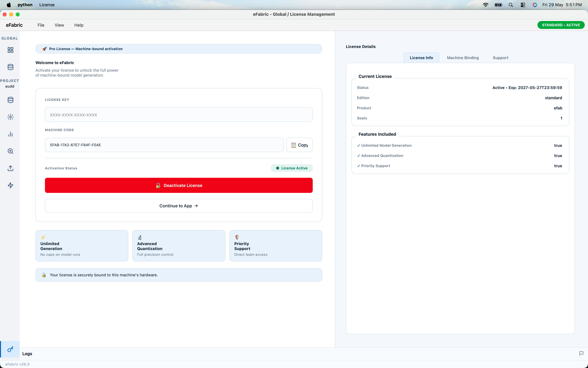
Task: Switch to the Machine Binding tab
Action: [x=463, y=58]
